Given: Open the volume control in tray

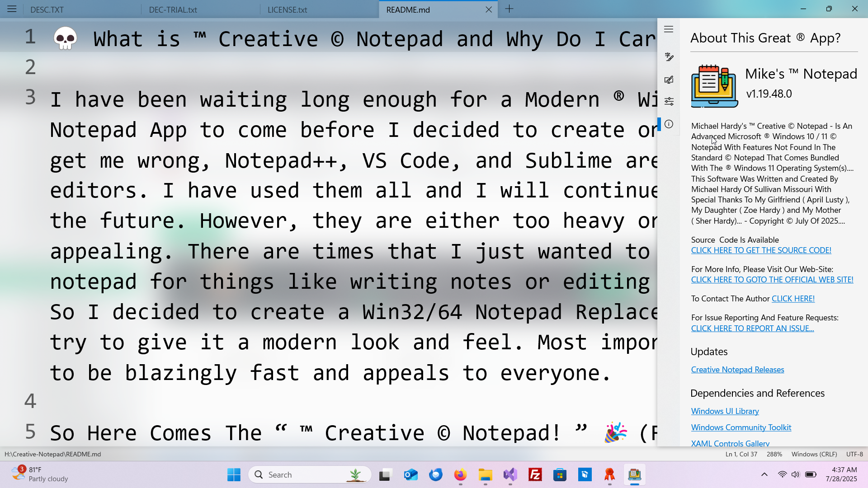Looking at the screenshot, I should [x=796, y=474].
